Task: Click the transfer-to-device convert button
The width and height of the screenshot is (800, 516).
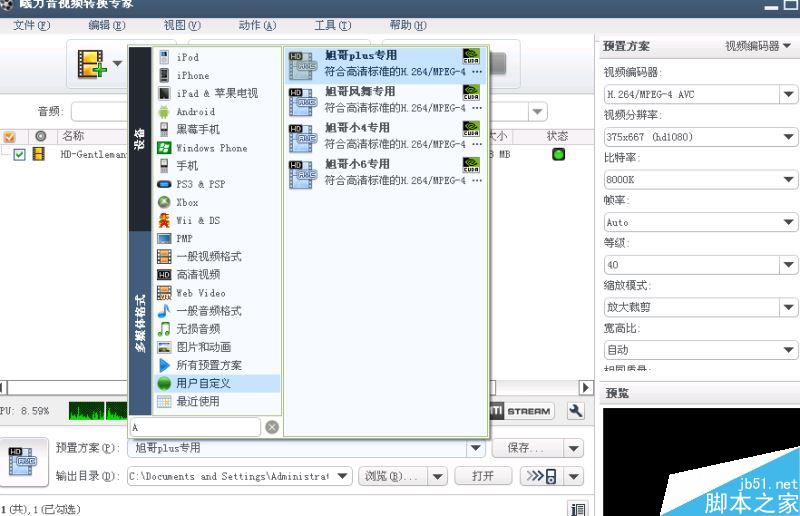Action: pos(542,476)
